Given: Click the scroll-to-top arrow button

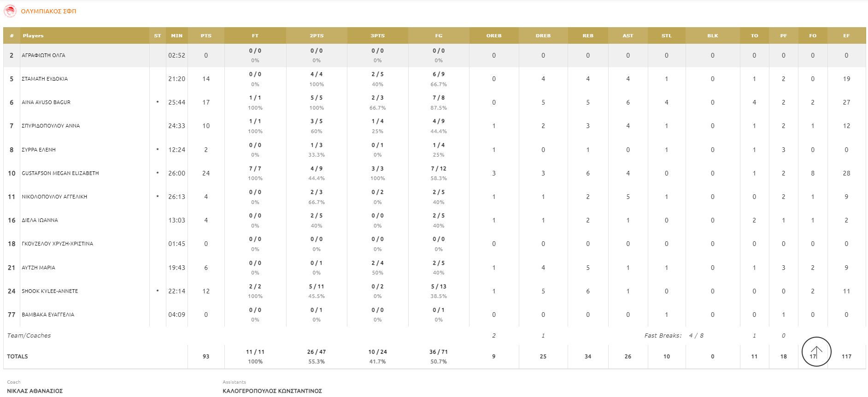Looking at the screenshot, I should point(816,352).
